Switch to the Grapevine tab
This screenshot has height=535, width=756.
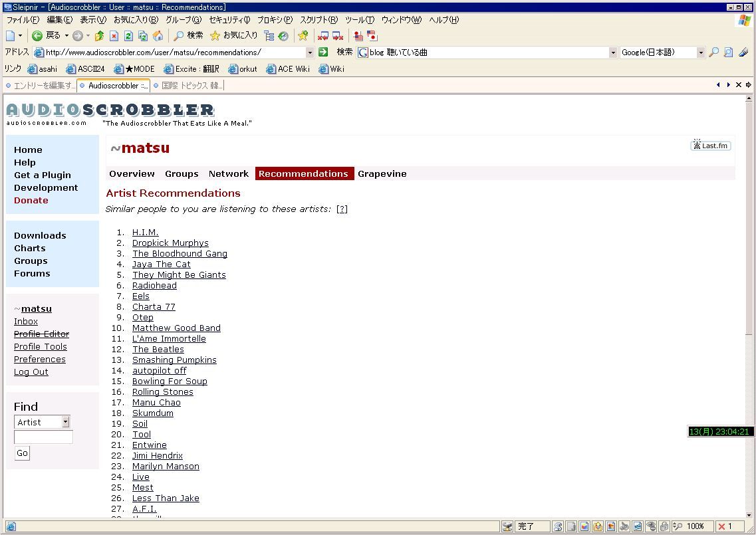click(x=382, y=174)
